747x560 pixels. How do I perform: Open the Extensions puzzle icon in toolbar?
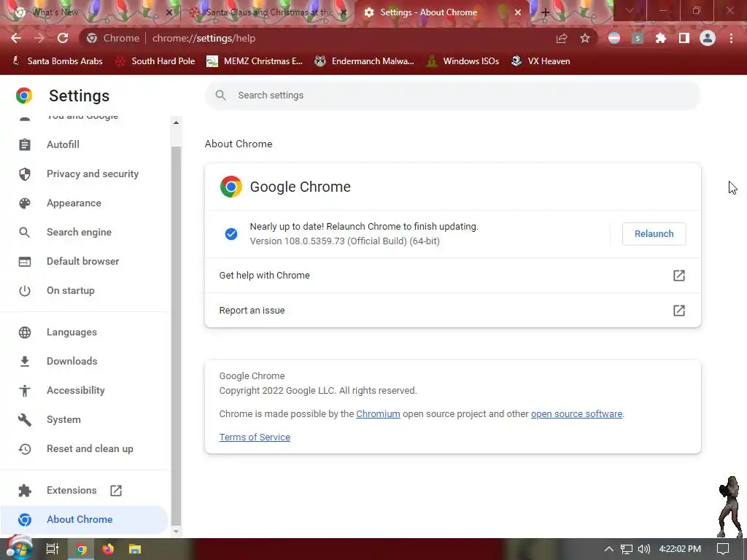(x=661, y=38)
